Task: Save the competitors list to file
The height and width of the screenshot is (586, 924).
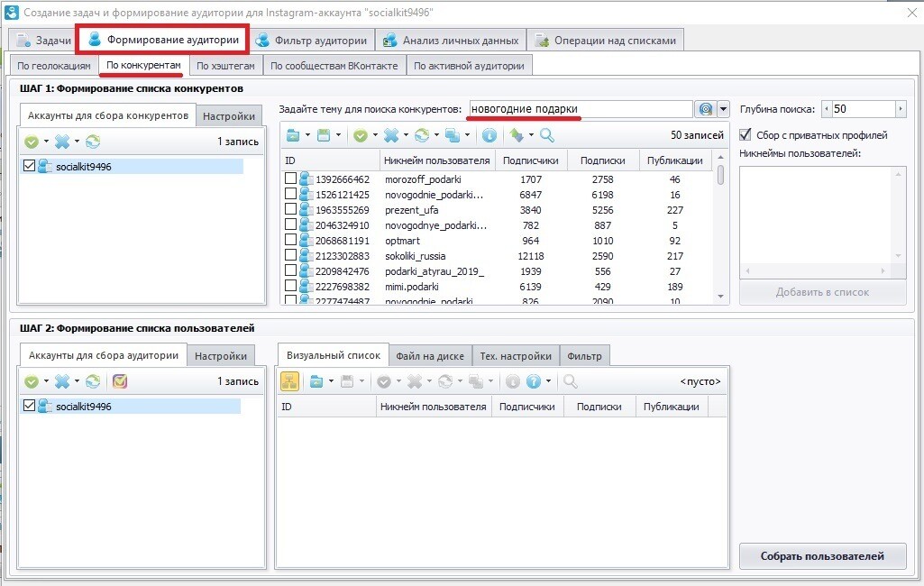Action: point(324,135)
